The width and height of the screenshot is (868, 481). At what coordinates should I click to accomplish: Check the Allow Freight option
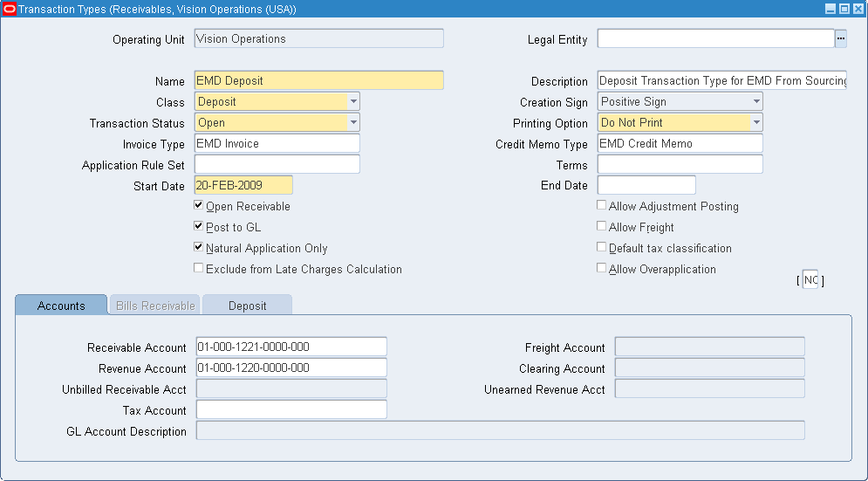601,226
